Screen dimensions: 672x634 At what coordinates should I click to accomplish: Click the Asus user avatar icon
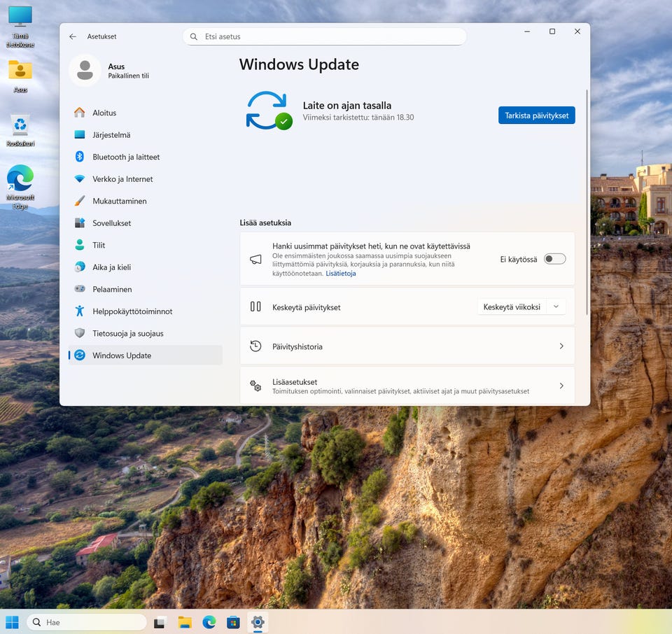click(x=85, y=70)
